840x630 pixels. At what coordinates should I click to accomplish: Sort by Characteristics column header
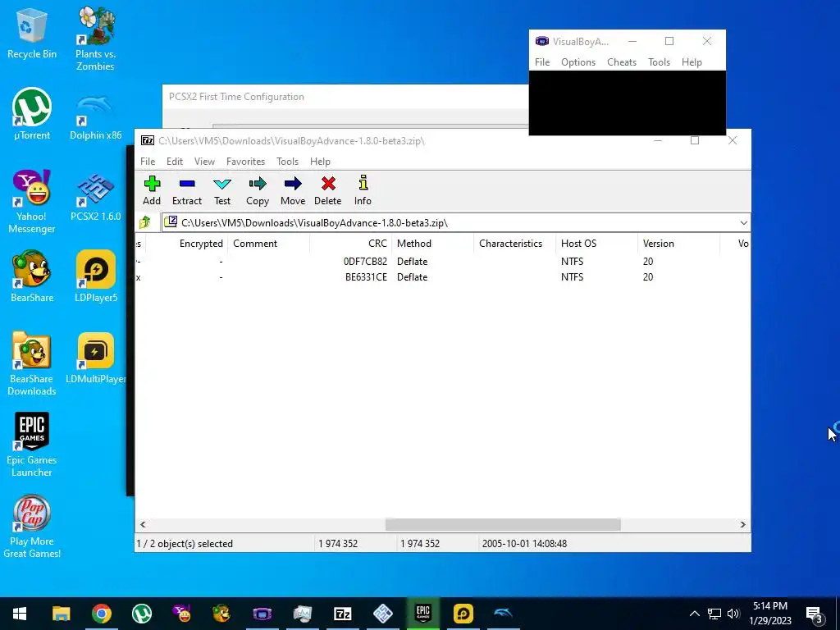(514, 243)
